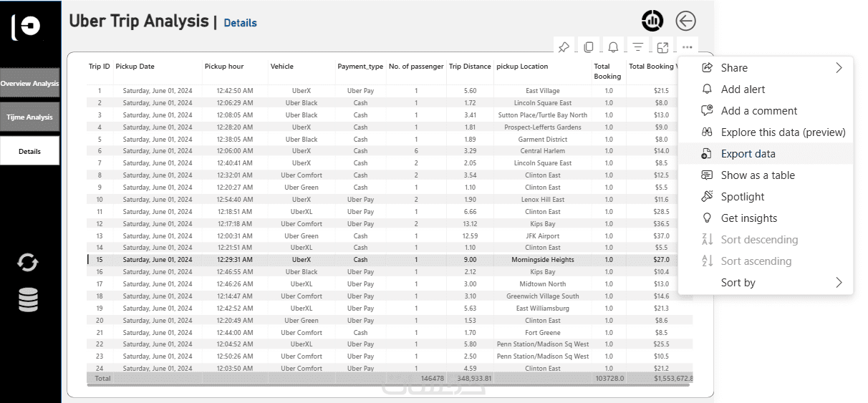Choose Export data from the menu
Image resolution: width=868 pixels, height=403 pixels.
(766, 153)
